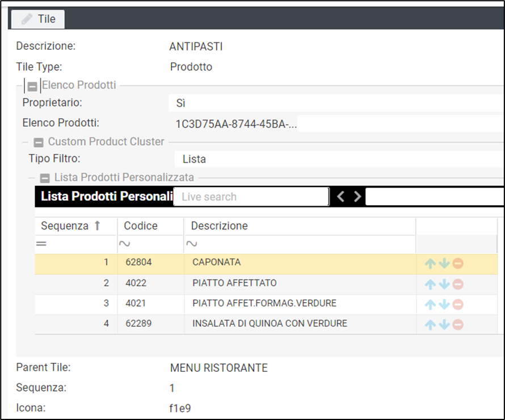Image resolution: width=505 pixels, height=420 pixels.
Task: Go to next page with right chevron
Action: click(x=357, y=197)
